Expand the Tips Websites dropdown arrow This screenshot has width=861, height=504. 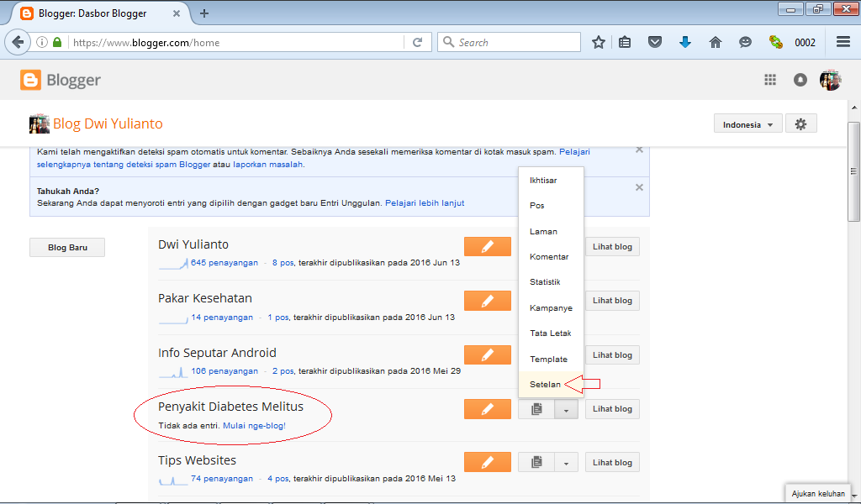[x=566, y=462]
